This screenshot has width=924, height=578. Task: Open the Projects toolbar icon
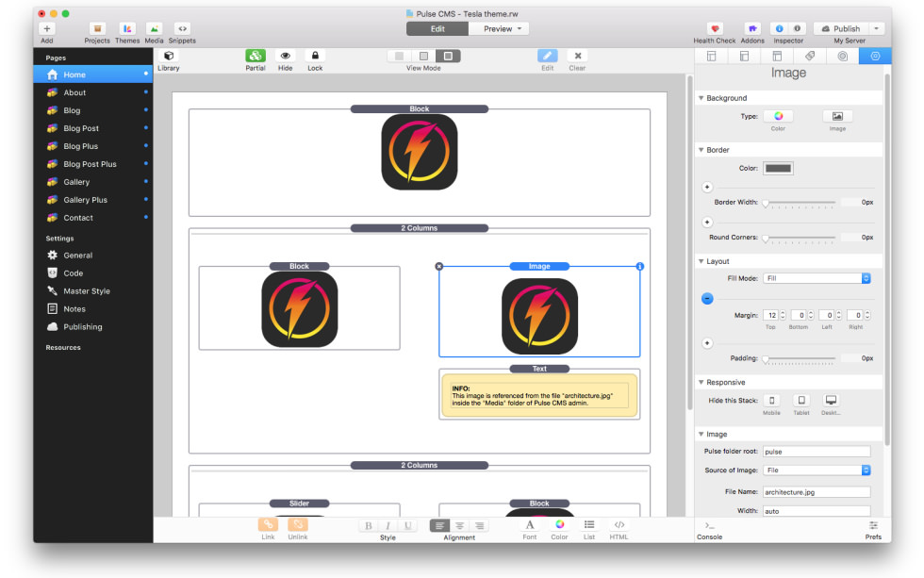coord(97,28)
